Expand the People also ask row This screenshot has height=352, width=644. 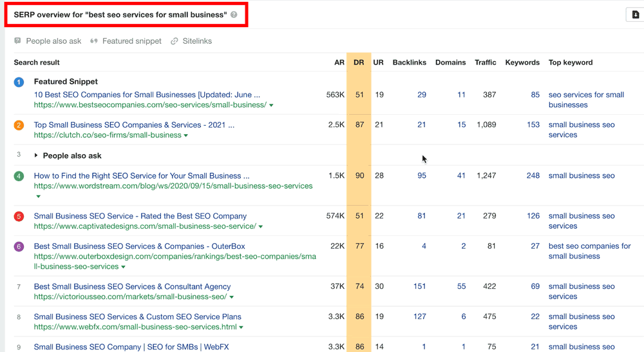36,155
